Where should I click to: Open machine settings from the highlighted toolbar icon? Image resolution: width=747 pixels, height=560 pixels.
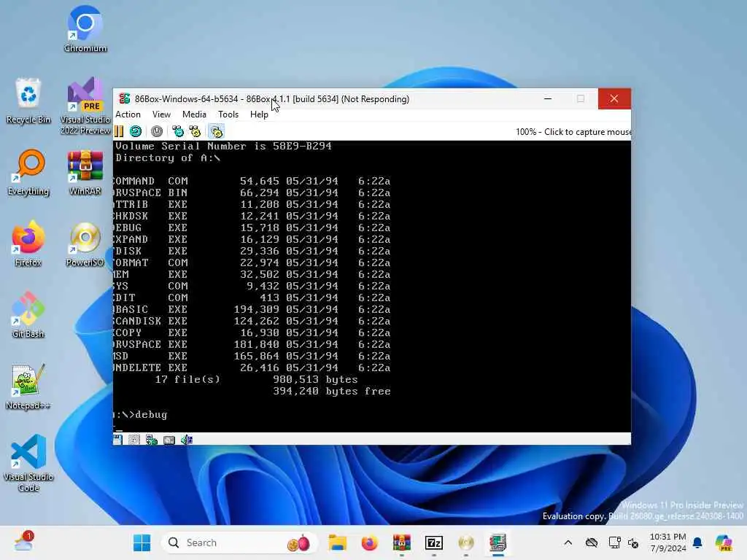(216, 131)
